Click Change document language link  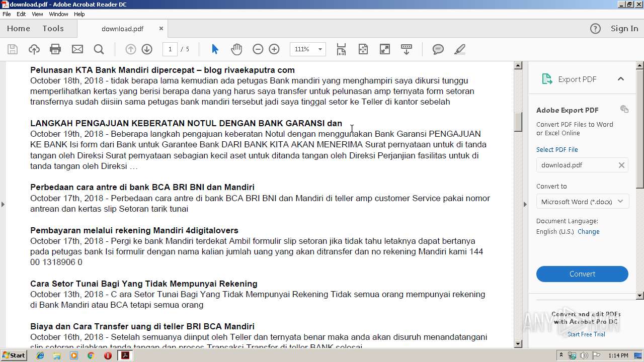[x=589, y=232]
